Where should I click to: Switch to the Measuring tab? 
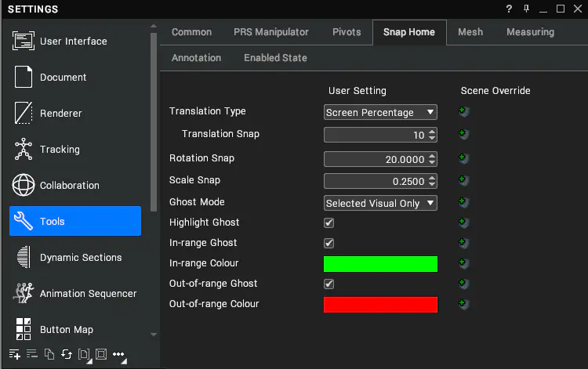(530, 32)
